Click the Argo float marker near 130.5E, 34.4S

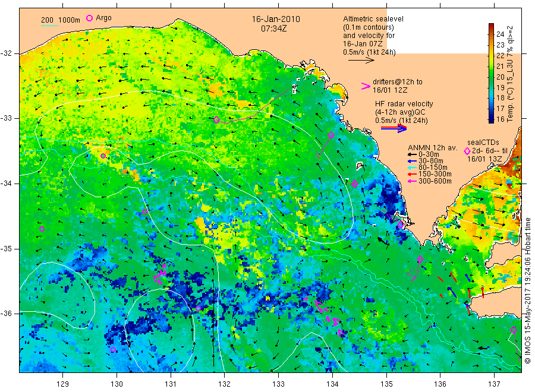point(144,211)
